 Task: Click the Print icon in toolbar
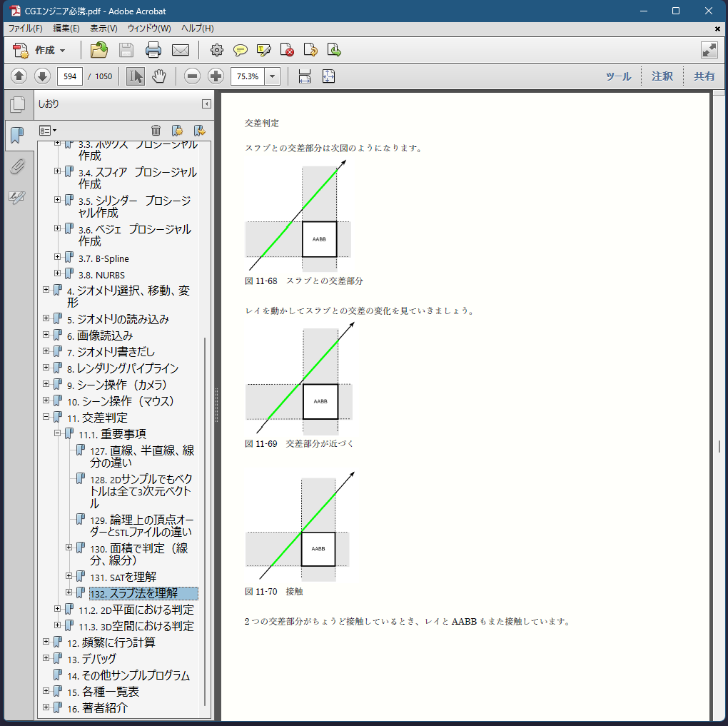click(x=153, y=50)
